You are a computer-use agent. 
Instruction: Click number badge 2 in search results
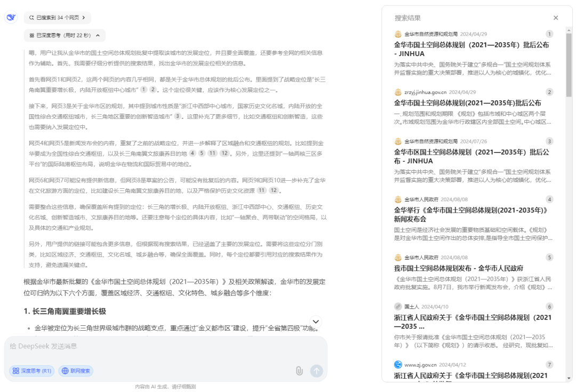pyautogui.click(x=549, y=92)
